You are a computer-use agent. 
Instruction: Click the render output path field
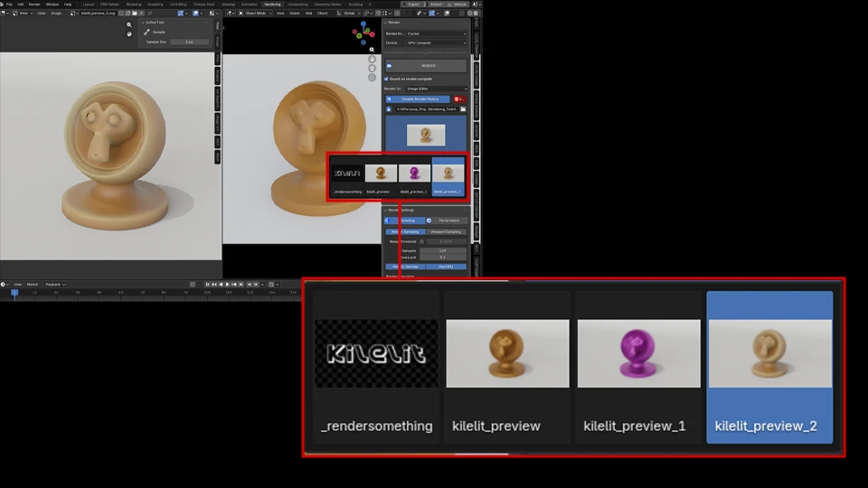(426, 109)
